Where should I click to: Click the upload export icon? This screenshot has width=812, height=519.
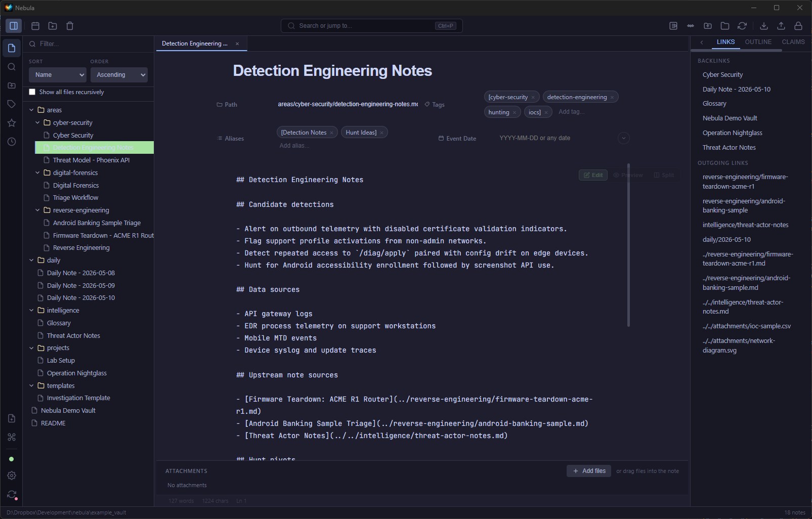[781, 26]
